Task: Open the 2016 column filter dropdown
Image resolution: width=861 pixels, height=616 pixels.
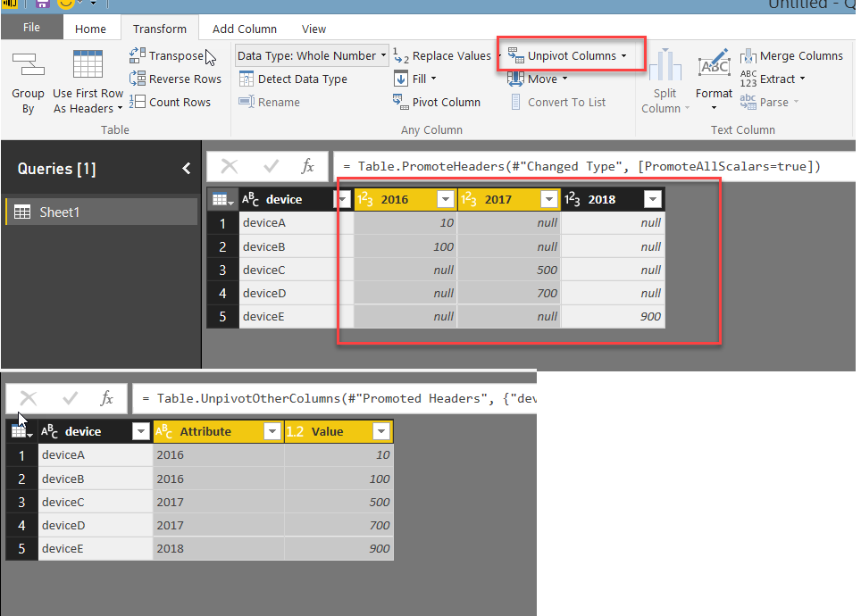Action: coord(446,199)
